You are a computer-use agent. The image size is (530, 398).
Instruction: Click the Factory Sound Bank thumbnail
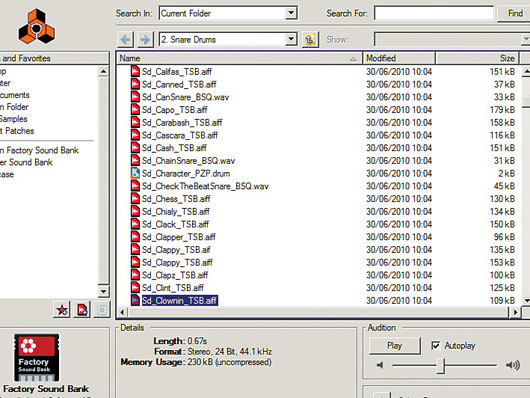(36, 358)
